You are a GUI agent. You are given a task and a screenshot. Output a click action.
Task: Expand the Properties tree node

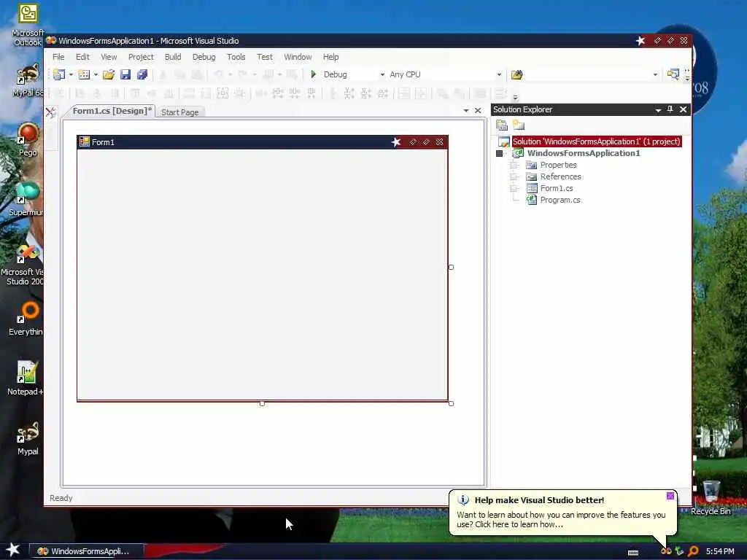click(514, 165)
